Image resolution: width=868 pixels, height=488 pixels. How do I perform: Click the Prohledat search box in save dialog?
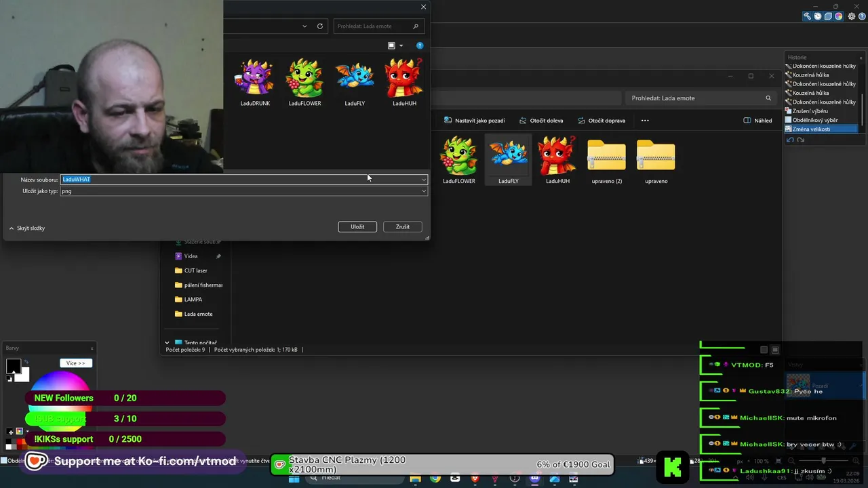pyautogui.click(x=380, y=26)
